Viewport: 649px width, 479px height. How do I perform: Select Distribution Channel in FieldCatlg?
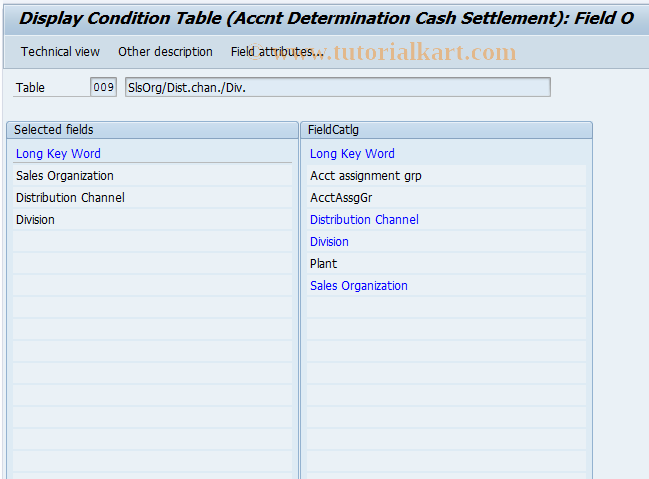point(446,219)
